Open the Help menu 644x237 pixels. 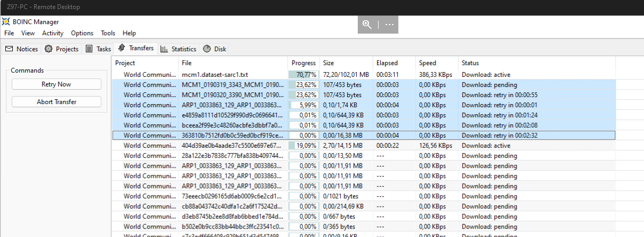[x=129, y=33]
